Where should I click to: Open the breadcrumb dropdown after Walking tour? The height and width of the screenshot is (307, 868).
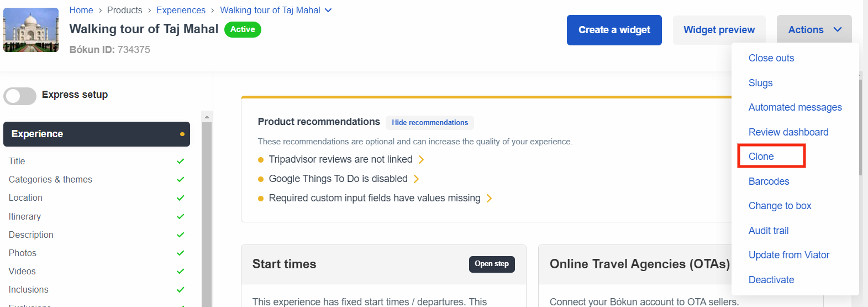[328, 10]
